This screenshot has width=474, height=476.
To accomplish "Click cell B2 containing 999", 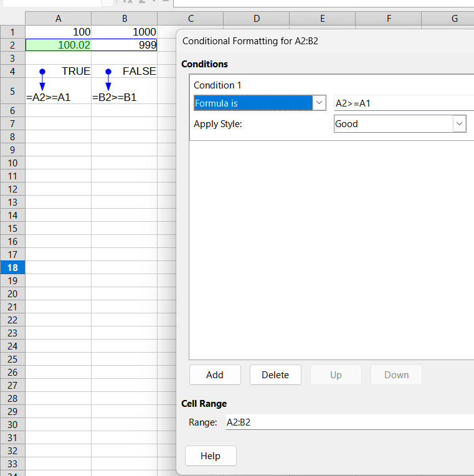I will 125,45.
